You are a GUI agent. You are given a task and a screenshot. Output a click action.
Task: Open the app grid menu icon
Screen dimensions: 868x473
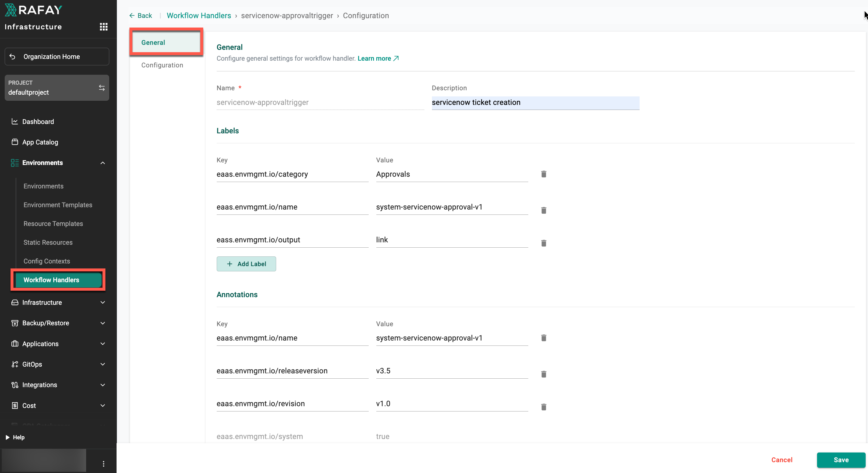(103, 27)
